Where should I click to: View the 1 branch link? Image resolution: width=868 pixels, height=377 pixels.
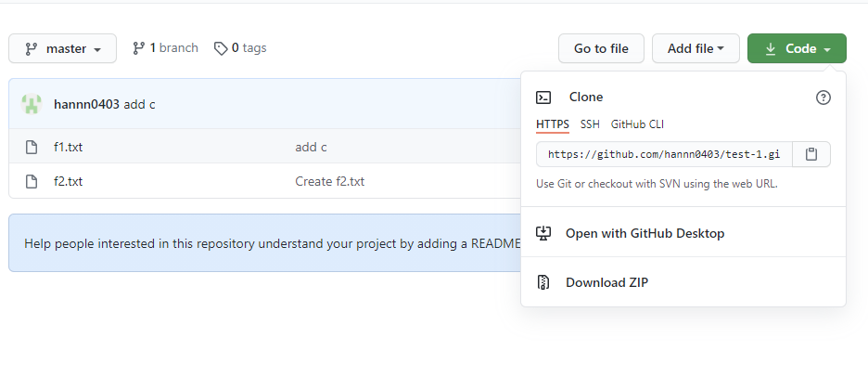(165, 48)
